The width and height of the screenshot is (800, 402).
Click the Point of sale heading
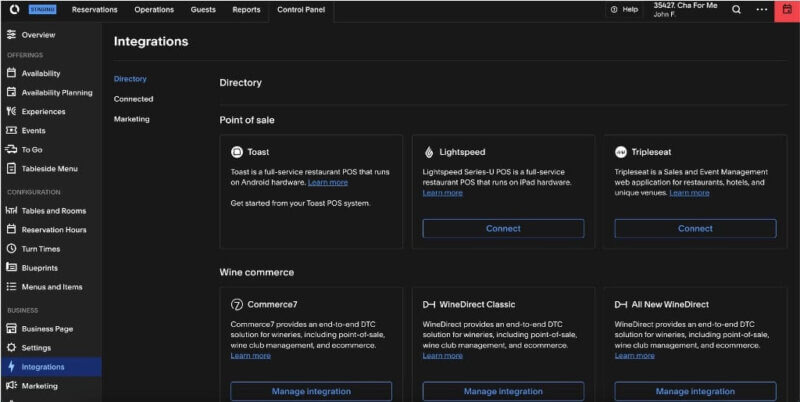[247, 120]
